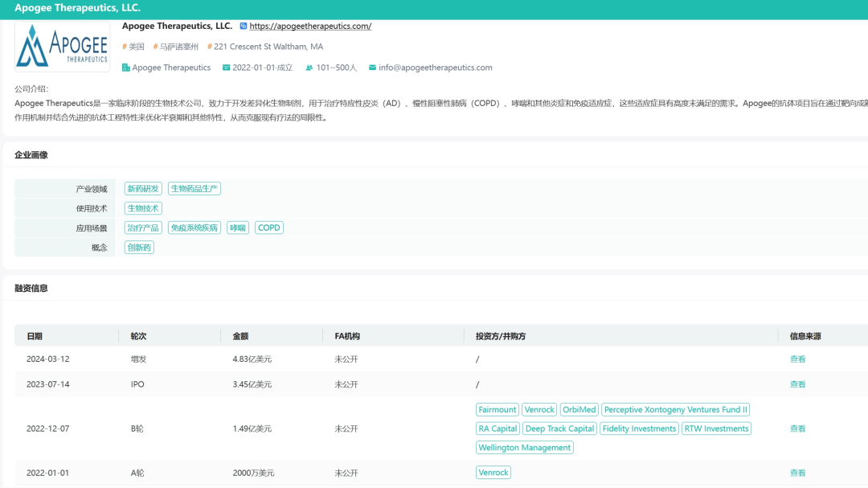Select the 创新药 concept tag
This screenshot has height=488, width=868.
coord(139,248)
